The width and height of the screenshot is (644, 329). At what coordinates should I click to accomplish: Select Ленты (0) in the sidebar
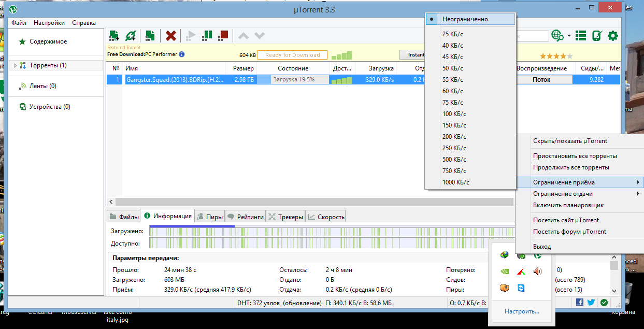(43, 86)
